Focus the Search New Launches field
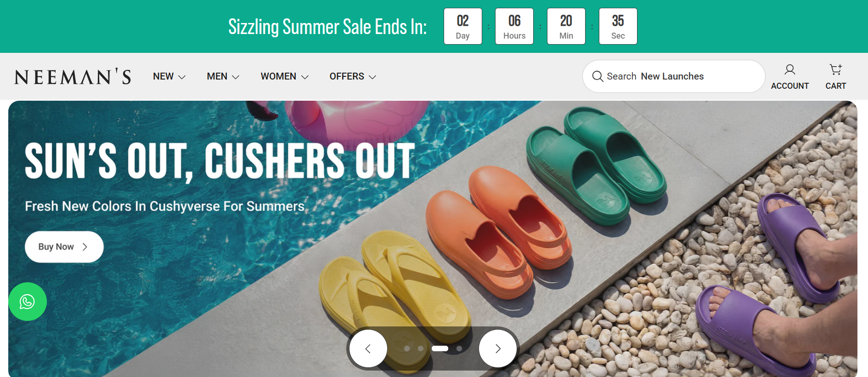Screen dimensions: 868x377 [673, 76]
